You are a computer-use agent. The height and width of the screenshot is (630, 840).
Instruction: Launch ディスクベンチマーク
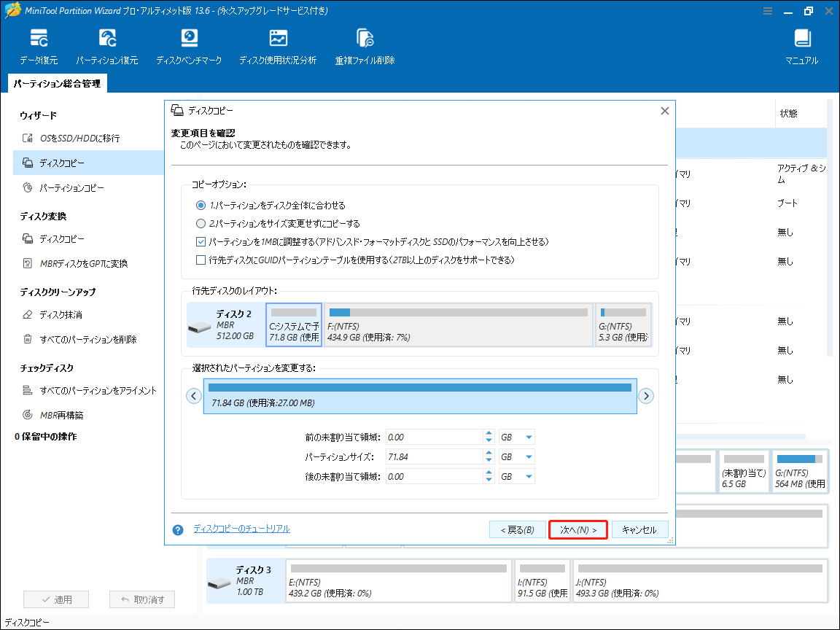(x=189, y=47)
